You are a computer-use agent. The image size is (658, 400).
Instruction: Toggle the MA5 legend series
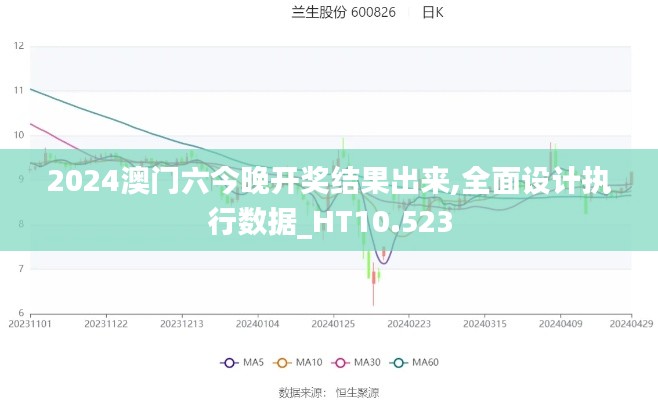pyautogui.click(x=242, y=362)
